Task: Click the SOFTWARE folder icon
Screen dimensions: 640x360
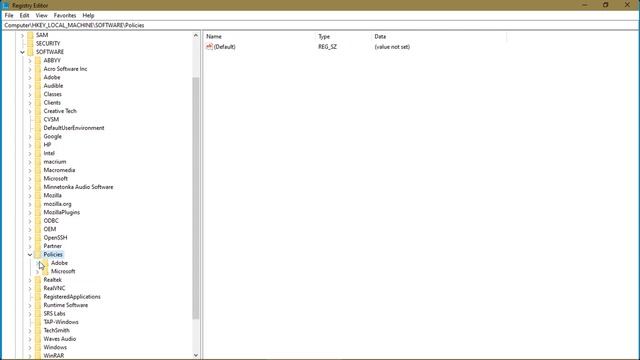Action: coord(30,52)
